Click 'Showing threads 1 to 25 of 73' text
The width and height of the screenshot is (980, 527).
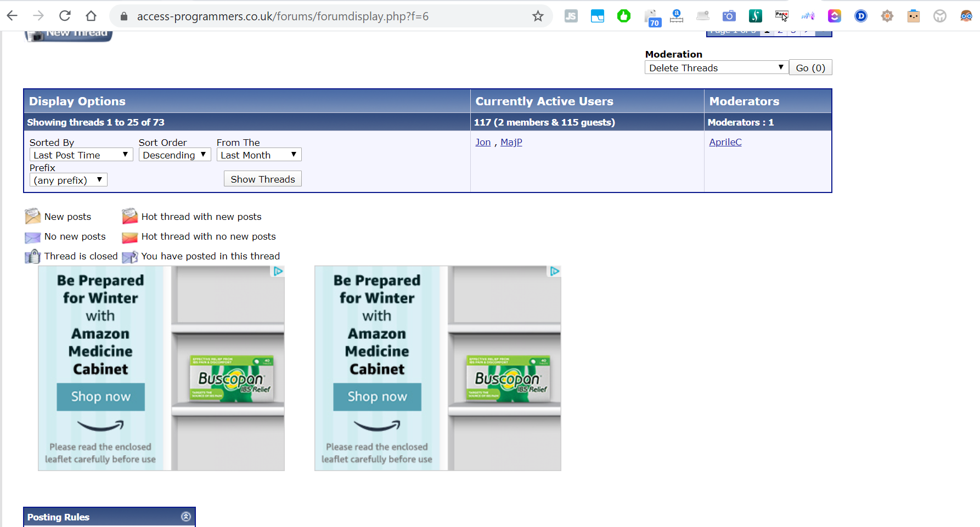[x=96, y=122]
